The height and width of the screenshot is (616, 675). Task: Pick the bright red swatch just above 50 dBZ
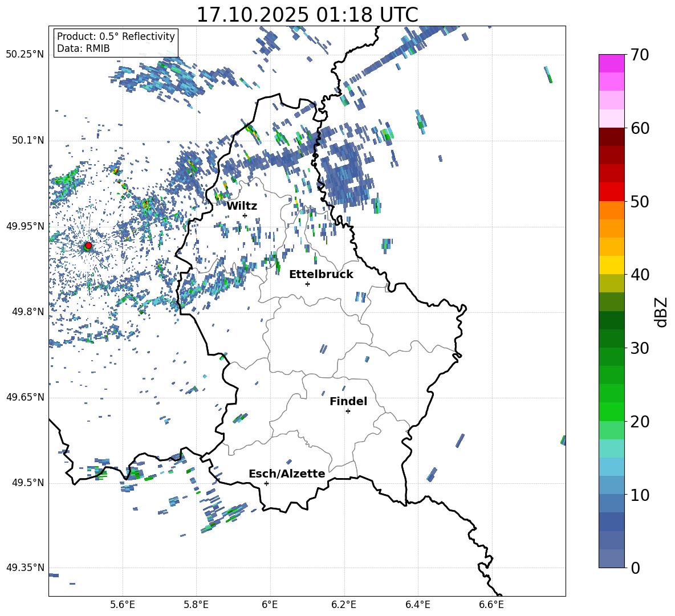coord(611,192)
